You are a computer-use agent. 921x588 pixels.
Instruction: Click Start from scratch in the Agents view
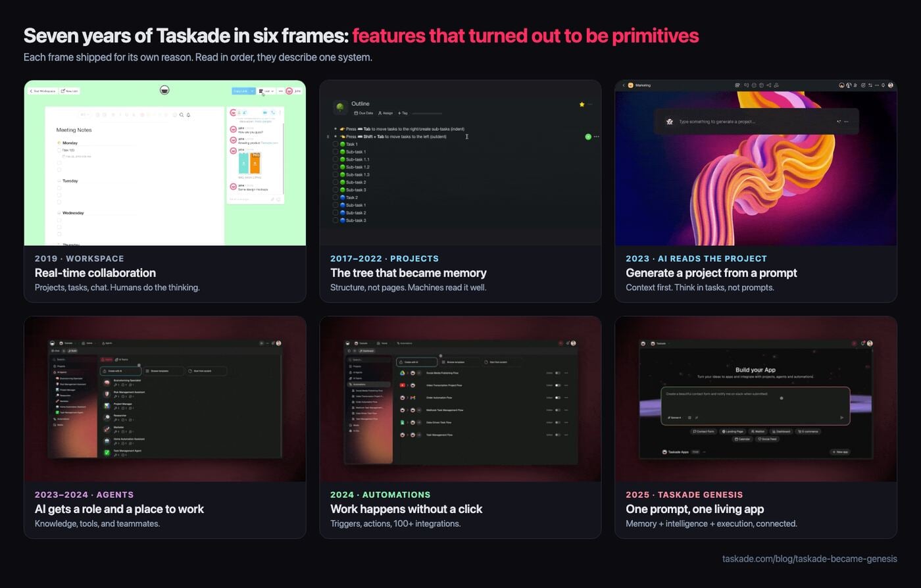tap(207, 371)
